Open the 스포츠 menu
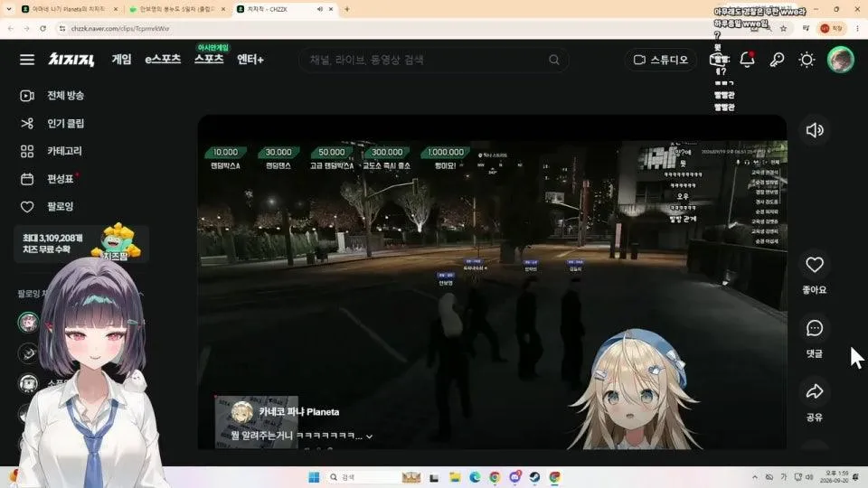Image resolution: width=868 pixels, height=488 pixels. click(209, 60)
